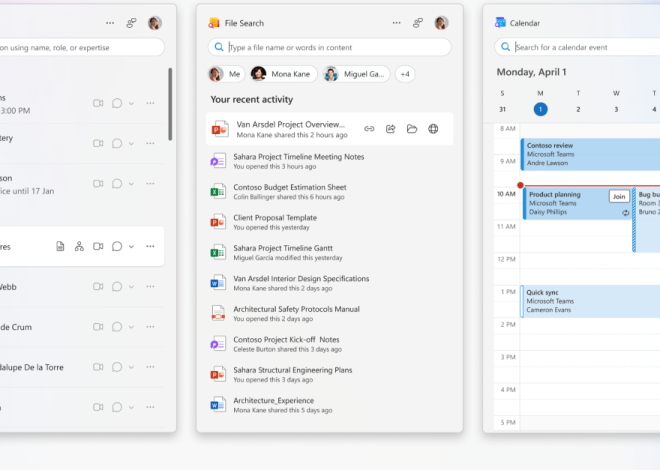Open File Search more options menu
The width and height of the screenshot is (660, 470).
397,23
